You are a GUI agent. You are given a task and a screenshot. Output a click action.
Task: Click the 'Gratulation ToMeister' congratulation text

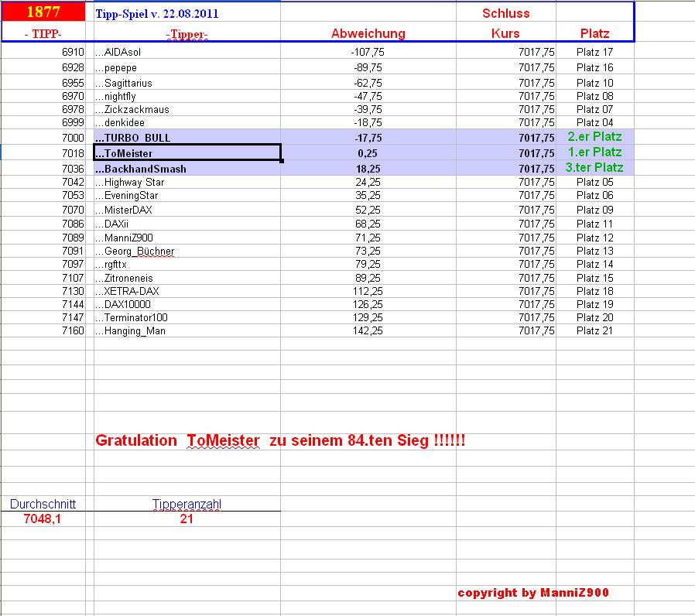280,440
